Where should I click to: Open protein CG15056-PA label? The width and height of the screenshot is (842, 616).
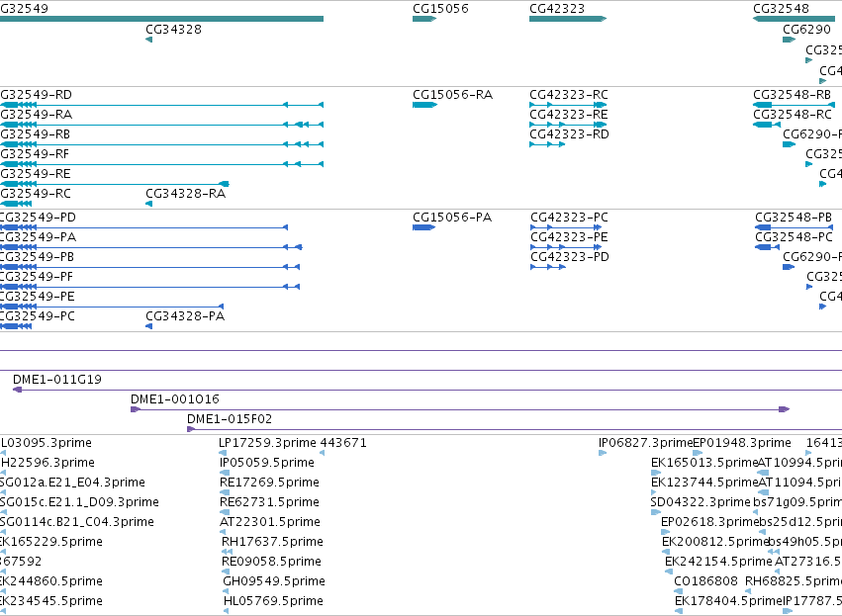tap(452, 218)
